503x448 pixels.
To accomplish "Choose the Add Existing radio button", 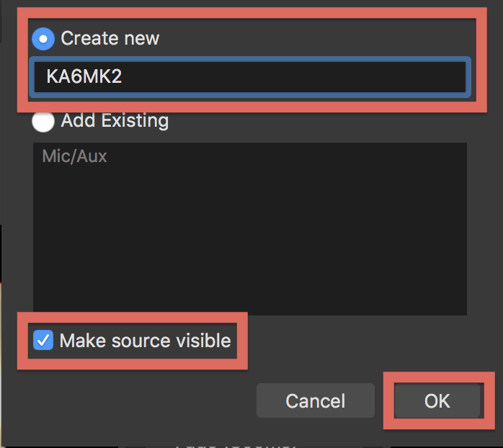I will (x=43, y=121).
